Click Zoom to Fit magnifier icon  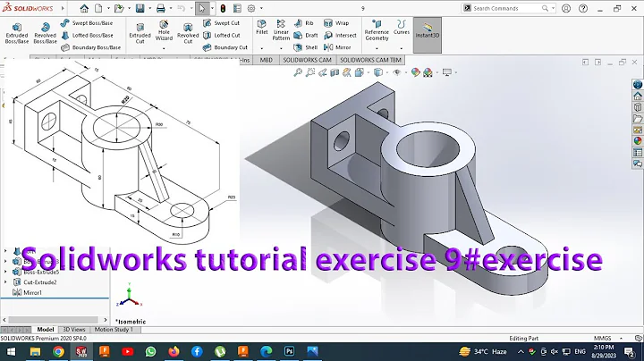(x=298, y=72)
